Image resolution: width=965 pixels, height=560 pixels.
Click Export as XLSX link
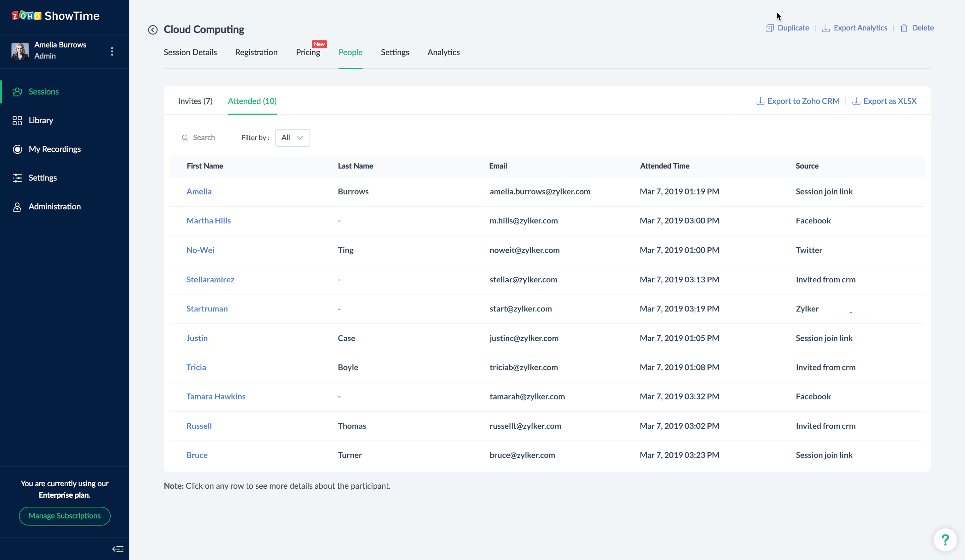tap(885, 101)
